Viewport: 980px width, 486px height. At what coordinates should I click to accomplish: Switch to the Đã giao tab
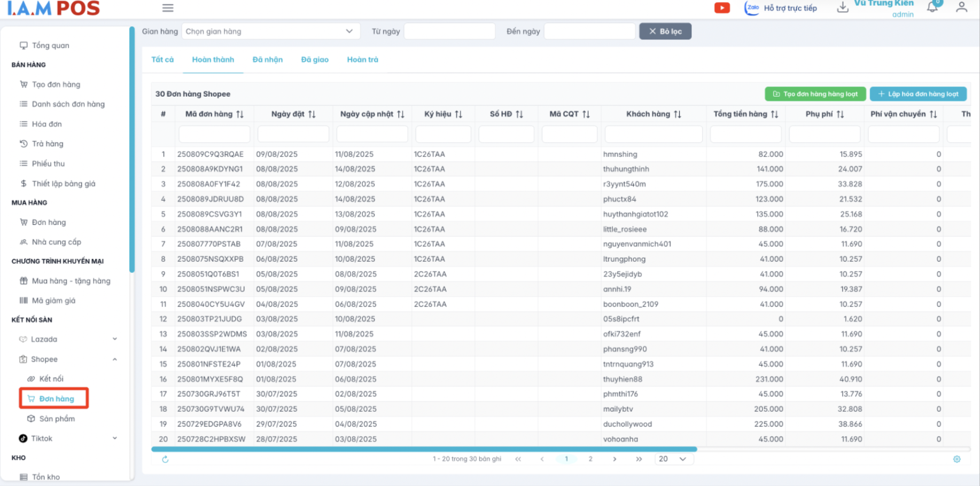tap(315, 60)
